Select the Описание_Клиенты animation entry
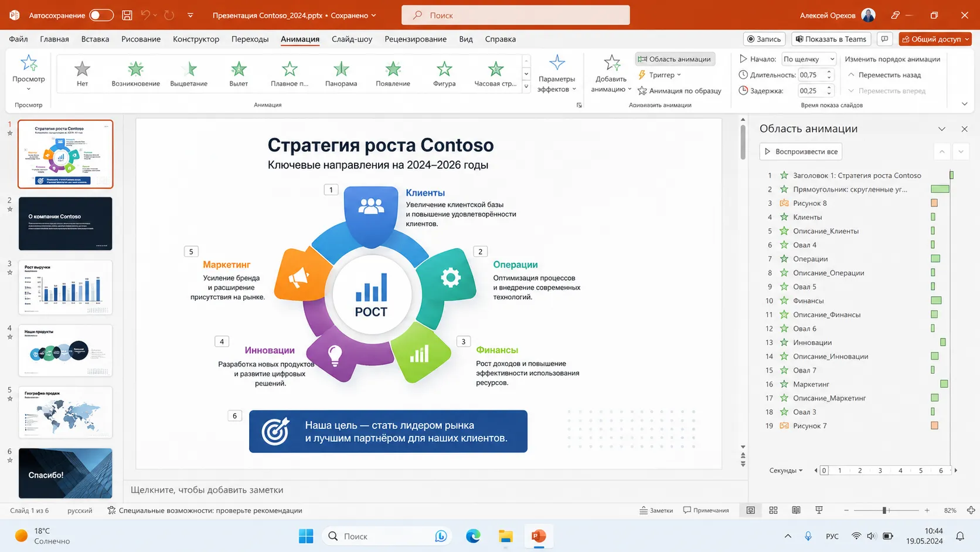 coord(856,231)
